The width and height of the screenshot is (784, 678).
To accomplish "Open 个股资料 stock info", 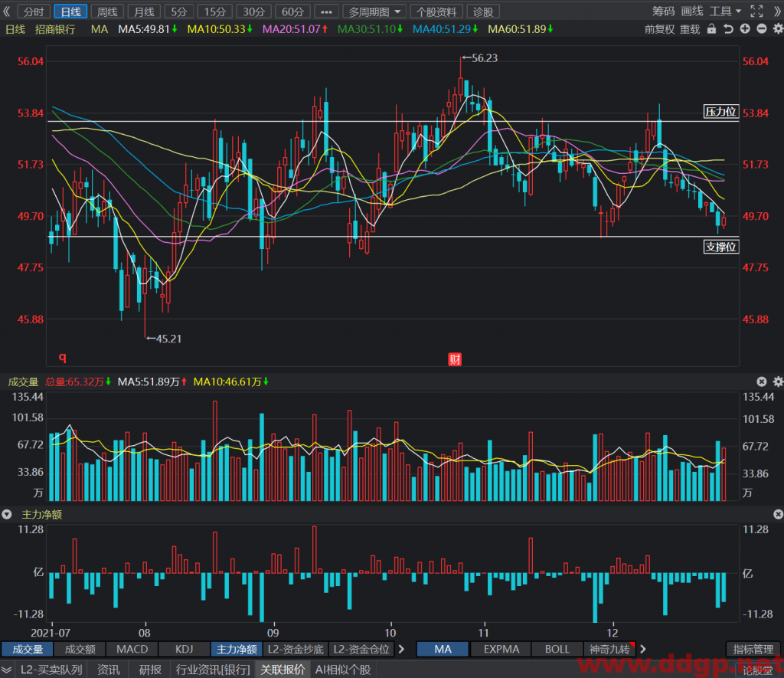I will [436, 11].
